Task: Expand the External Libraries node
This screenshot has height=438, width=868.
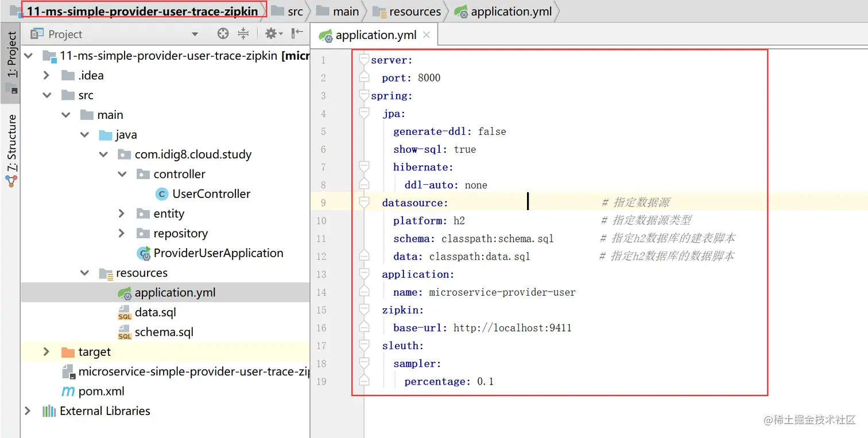Action: (x=28, y=411)
